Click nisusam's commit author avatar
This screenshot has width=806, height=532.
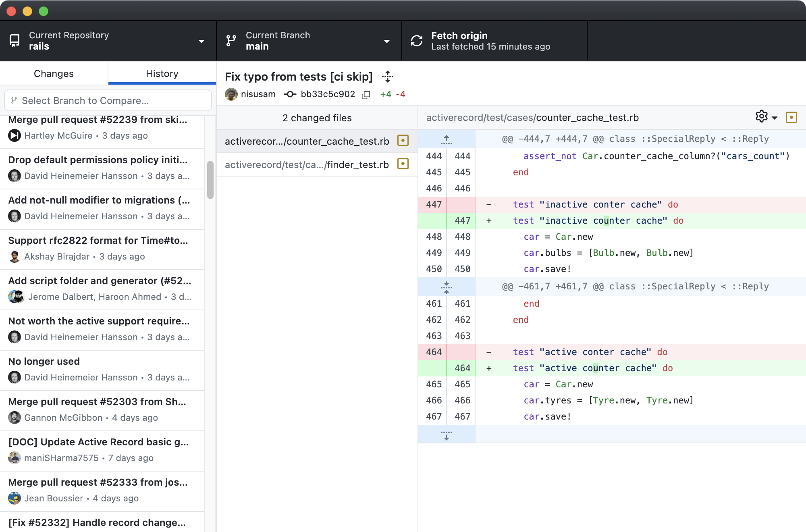(231, 94)
